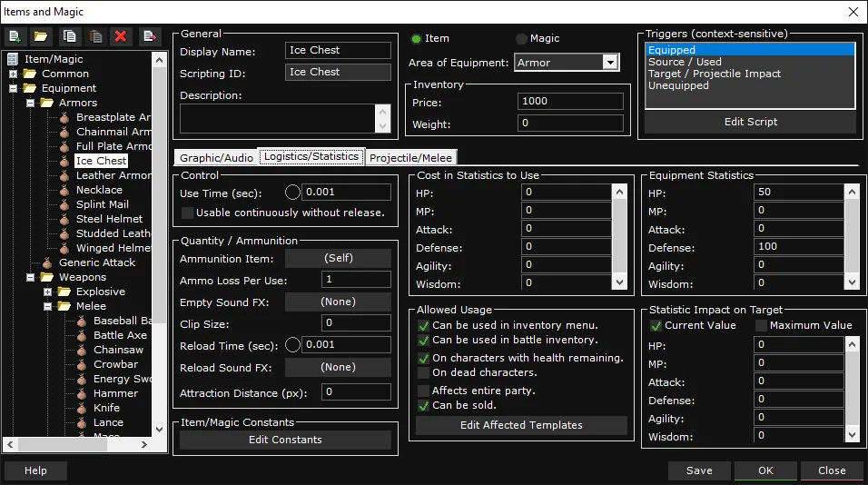Click the Common folder icon
This screenshot has height=485, width=868.
[30, 74]
